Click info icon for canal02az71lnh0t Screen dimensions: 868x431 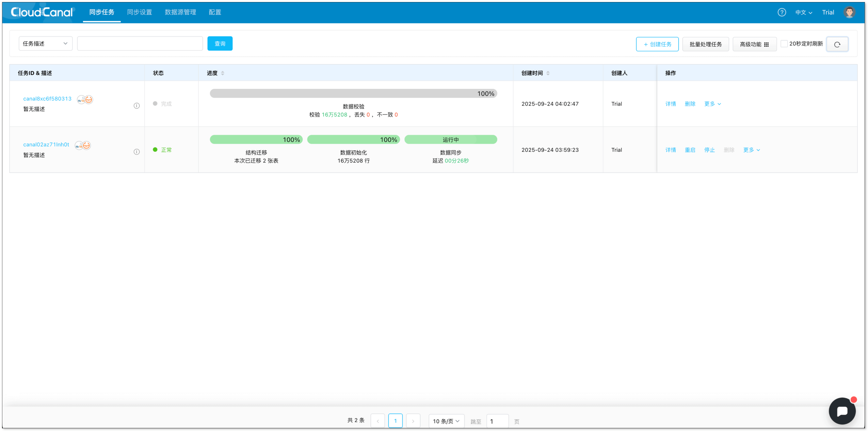(136, 151)
